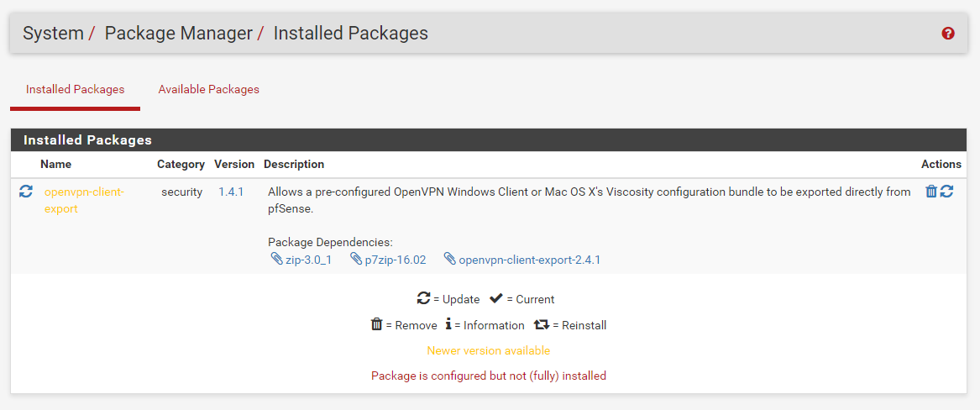This screenshot has height=410, width=980.
Task: Click the update status icon beside openvpn-client-export
Action: point(26,192)
